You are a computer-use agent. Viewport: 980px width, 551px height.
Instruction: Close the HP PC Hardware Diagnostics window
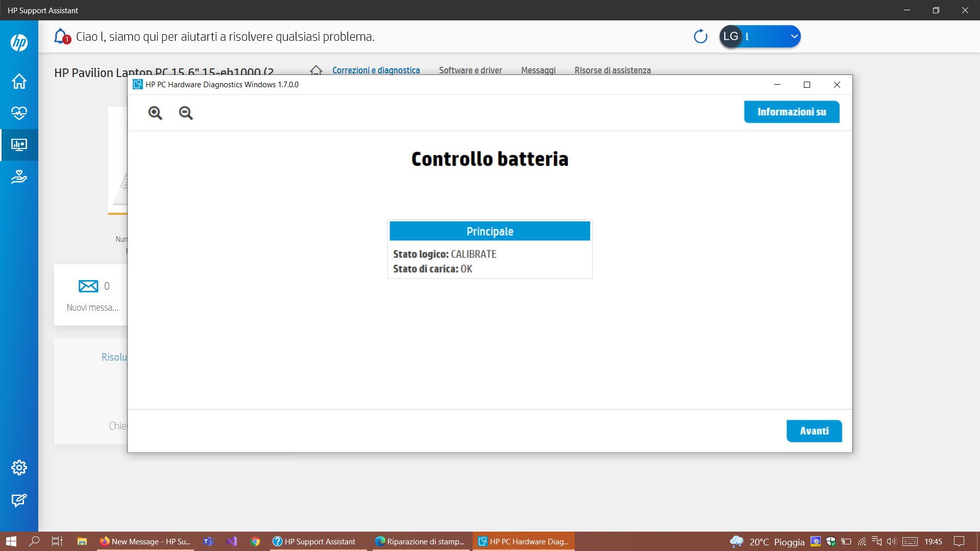click(x=837, y=85)
